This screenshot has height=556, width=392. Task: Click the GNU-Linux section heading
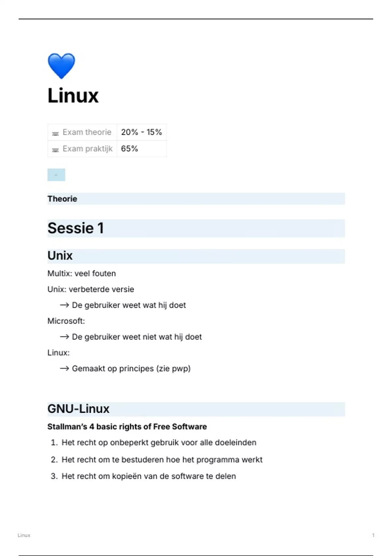(x=78, y=409)
